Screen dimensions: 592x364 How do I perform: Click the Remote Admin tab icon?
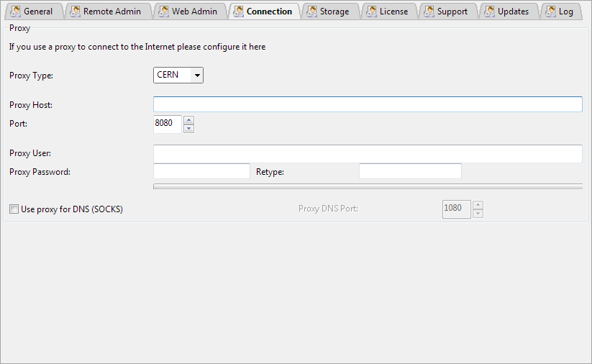pyautogui.click(x=75, y=12)
